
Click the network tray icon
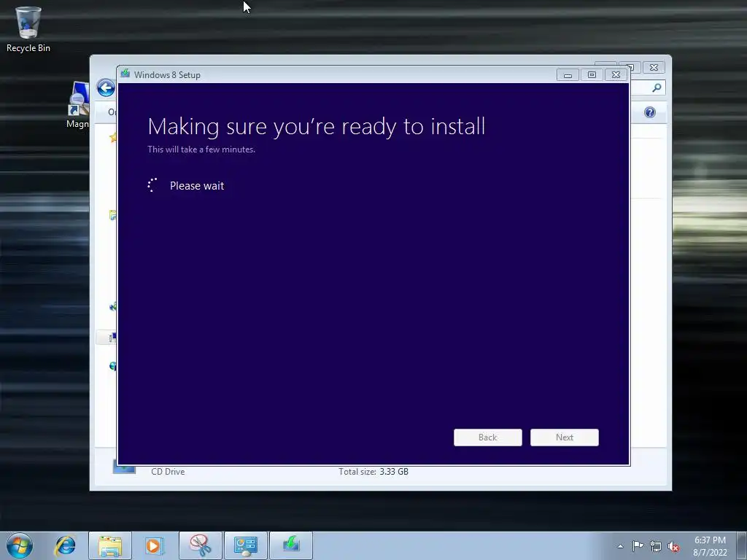(x=656, y=546)
